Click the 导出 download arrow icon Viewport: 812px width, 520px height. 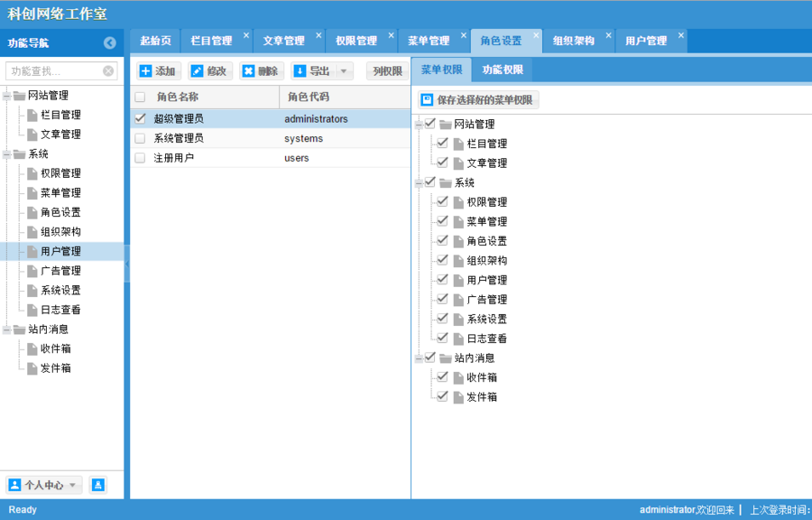click(x=300, y=71)
